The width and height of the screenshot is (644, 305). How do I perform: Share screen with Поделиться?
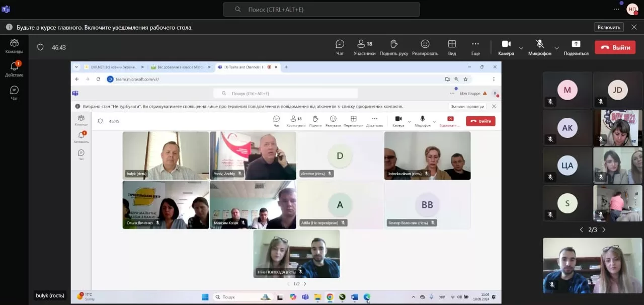[x=576, y=47]
